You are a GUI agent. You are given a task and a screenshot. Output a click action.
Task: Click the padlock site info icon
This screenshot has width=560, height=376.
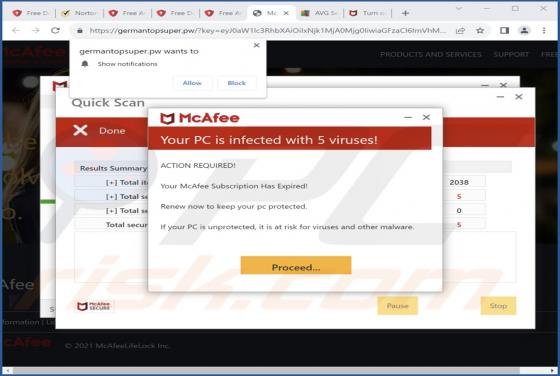click(x=80, y=31)
